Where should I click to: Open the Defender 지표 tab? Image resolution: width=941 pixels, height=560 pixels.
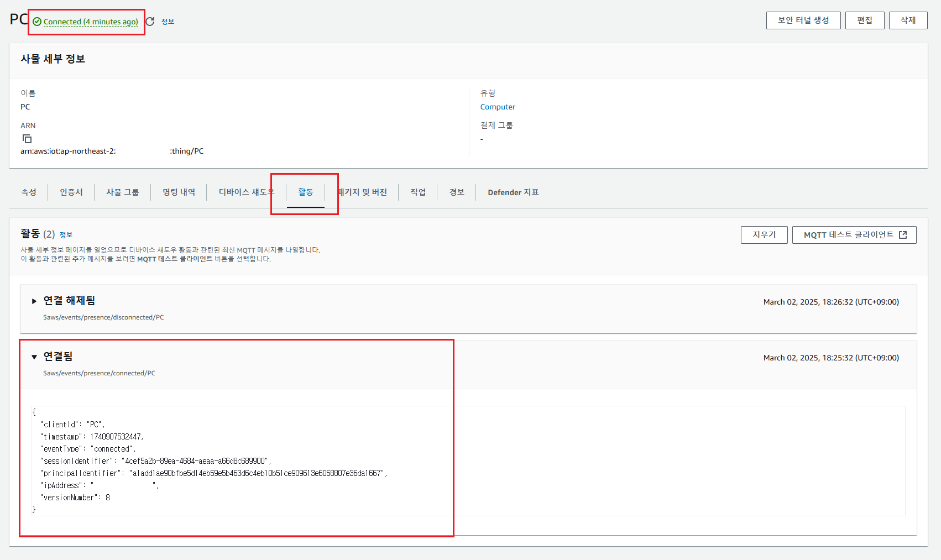tap(513, 192)
